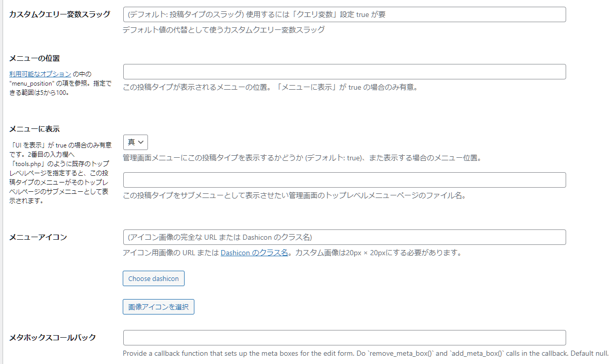Image resolution: width=611 pixels, height=364 pixels.
Task: Click the メニューの位置 heading label
Action: click(38, 58)
